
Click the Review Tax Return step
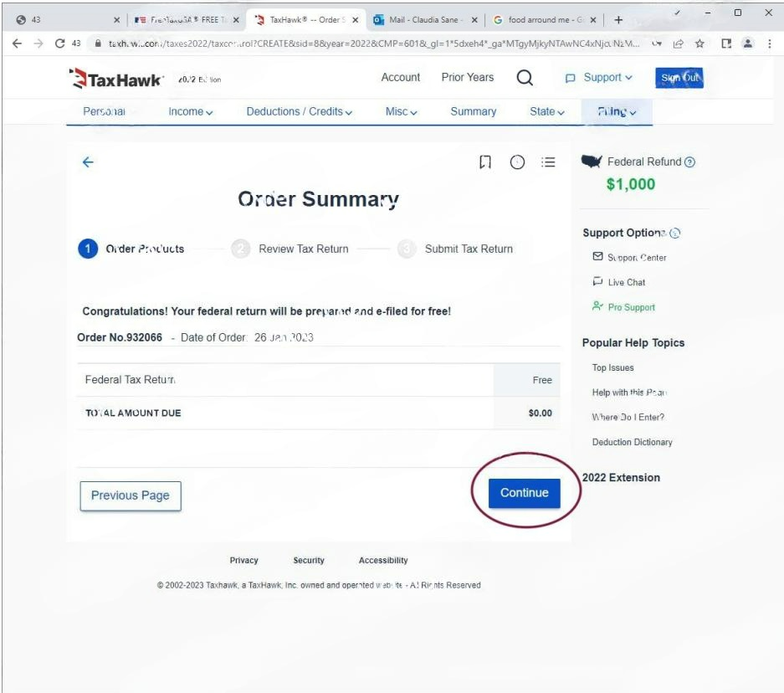pos(290,249)
